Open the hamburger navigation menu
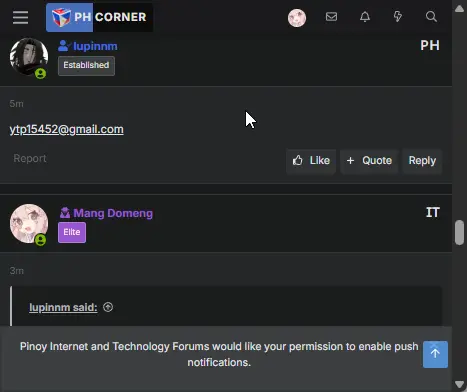Viewport: 467px width, 392px height. [x=20, y=17]
